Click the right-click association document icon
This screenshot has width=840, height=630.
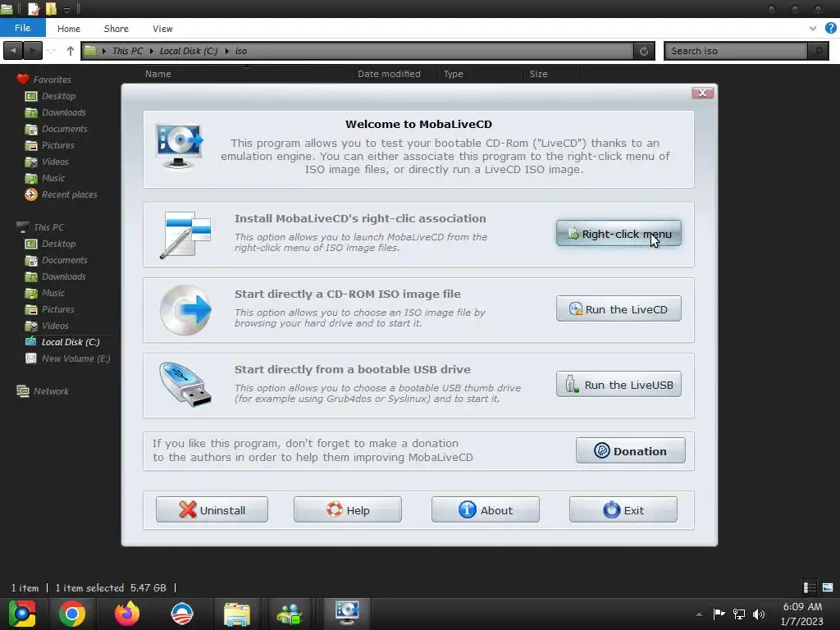pos(186,235)
